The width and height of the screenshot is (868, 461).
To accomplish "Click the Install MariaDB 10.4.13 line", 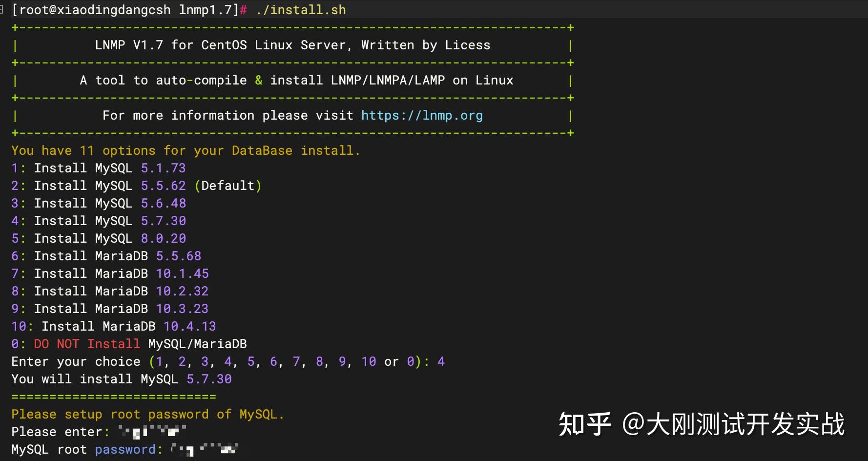I will (114, 327).
